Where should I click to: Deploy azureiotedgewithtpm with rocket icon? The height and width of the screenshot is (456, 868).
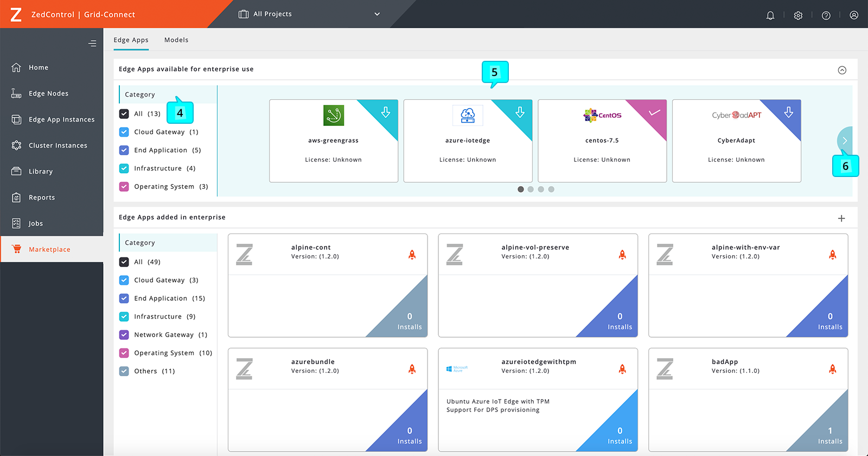coord(622,369)
